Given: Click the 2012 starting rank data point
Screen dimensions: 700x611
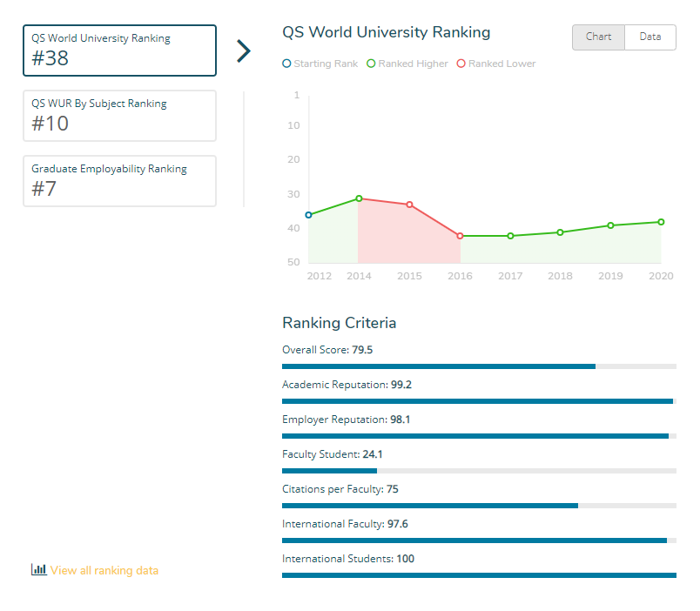Looking at the screenshot, I should (308, 215).
